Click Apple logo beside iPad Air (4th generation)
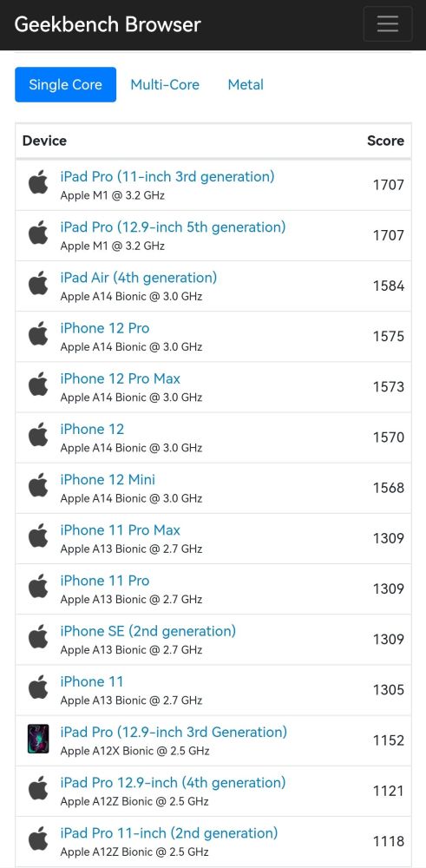Viewport: 426px width, 868px height. (x=38, y=284)
